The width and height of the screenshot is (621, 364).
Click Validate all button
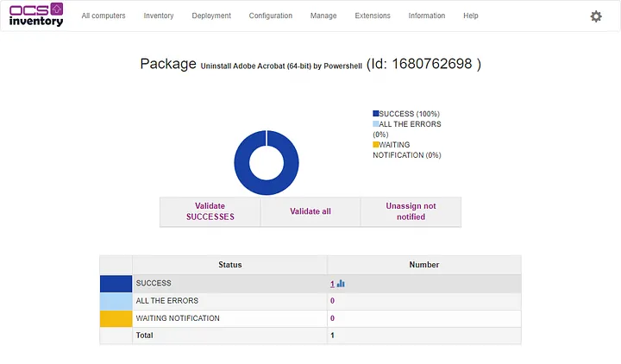click(310, 212)
